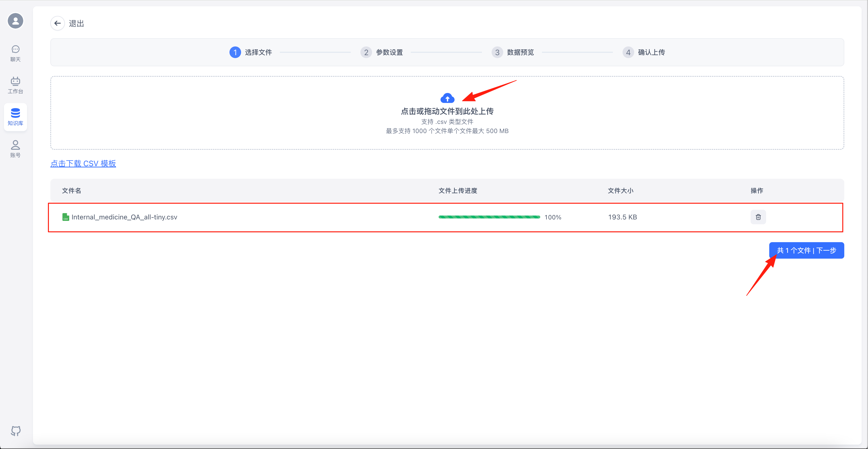
Task: Click the 退出 exit label
Action: [76, 23]
